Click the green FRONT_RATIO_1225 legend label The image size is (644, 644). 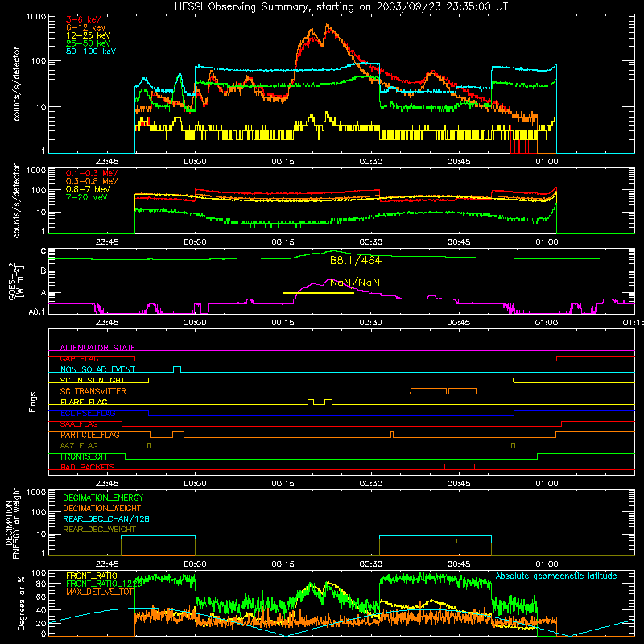pos(105,584)
